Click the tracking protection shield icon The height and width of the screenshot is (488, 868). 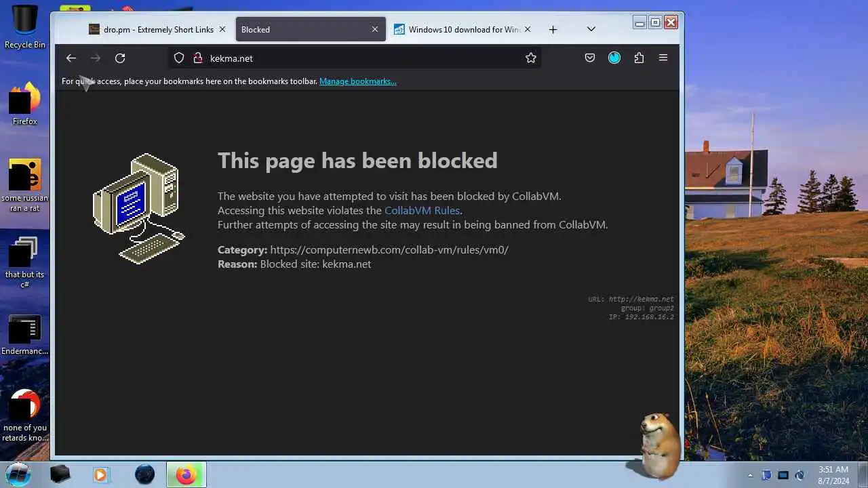coord(179,58)
